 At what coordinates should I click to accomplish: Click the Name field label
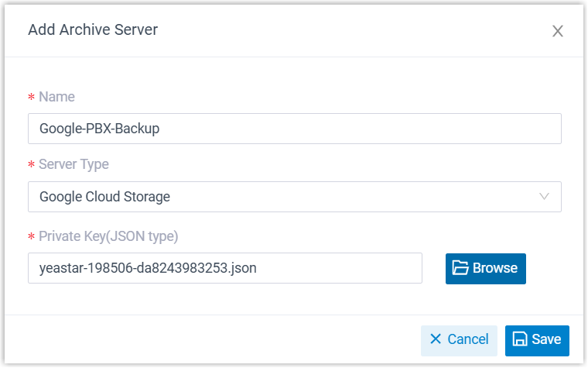tap(56, 97)
